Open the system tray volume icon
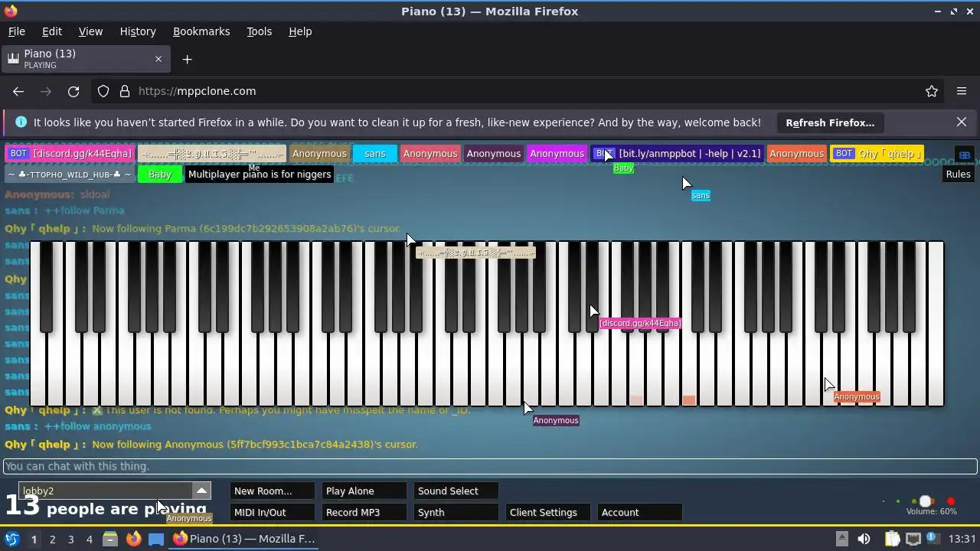Screen dimensions: 980x551 click(864, 539)
